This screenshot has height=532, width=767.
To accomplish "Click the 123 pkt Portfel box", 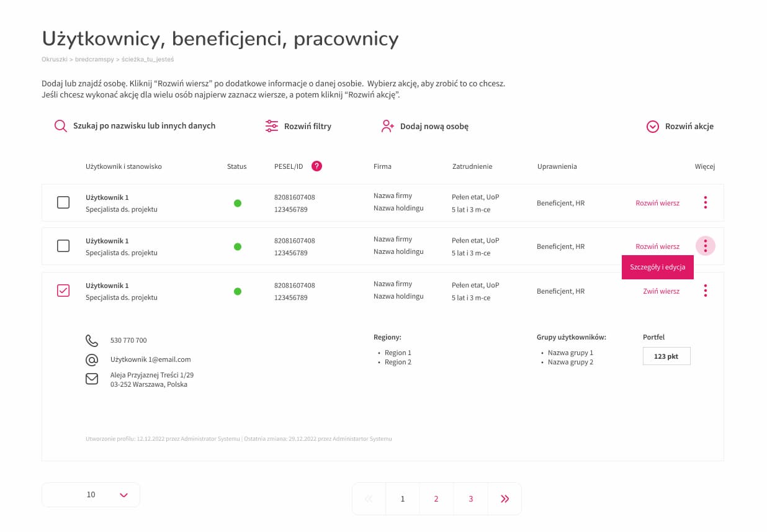I will point(666,356).
